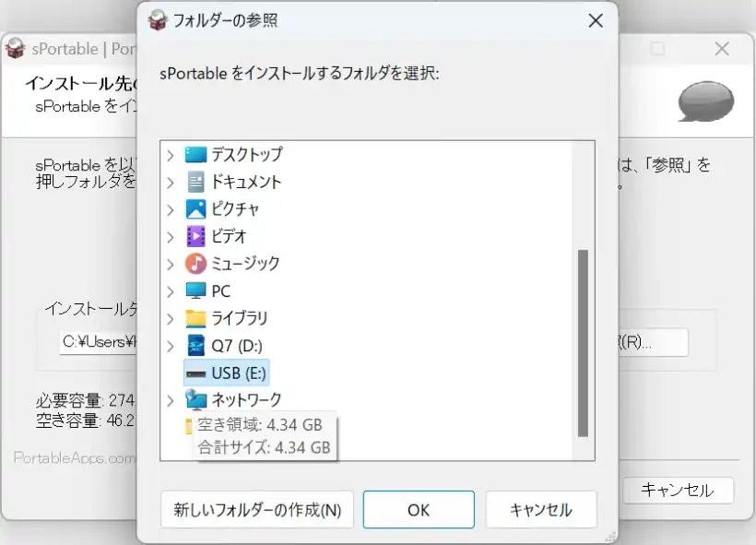Click the ビデオ videos icon
The image size is (756, 545).
tap(195, 236)
